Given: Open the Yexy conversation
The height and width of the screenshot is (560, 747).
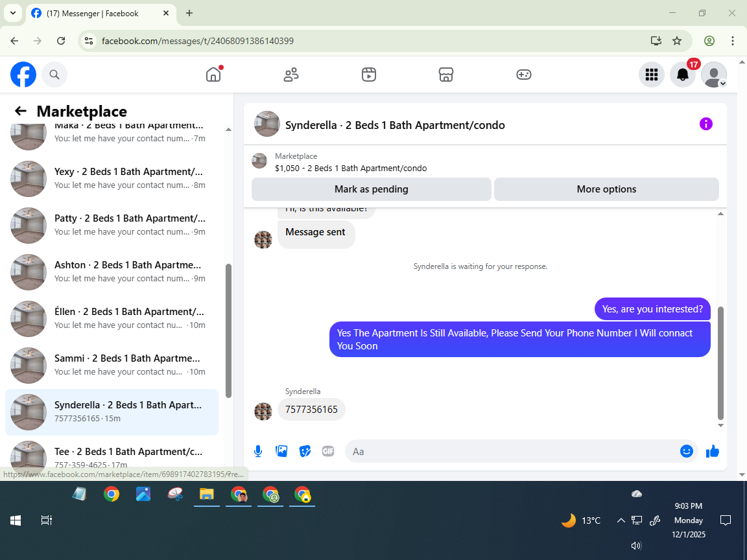Looking at the screenshot, I should pos(112,179).
